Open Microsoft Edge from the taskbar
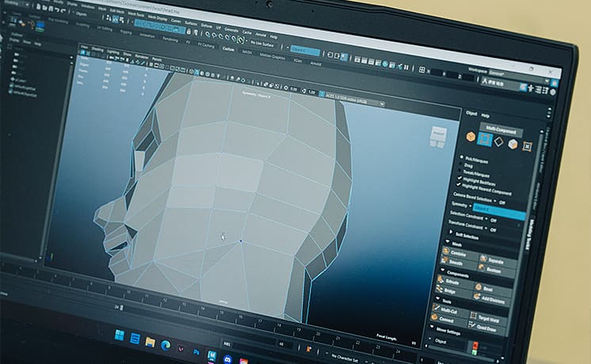The width and height of the screenshot is (591, 364). click(x=165, y=345)
